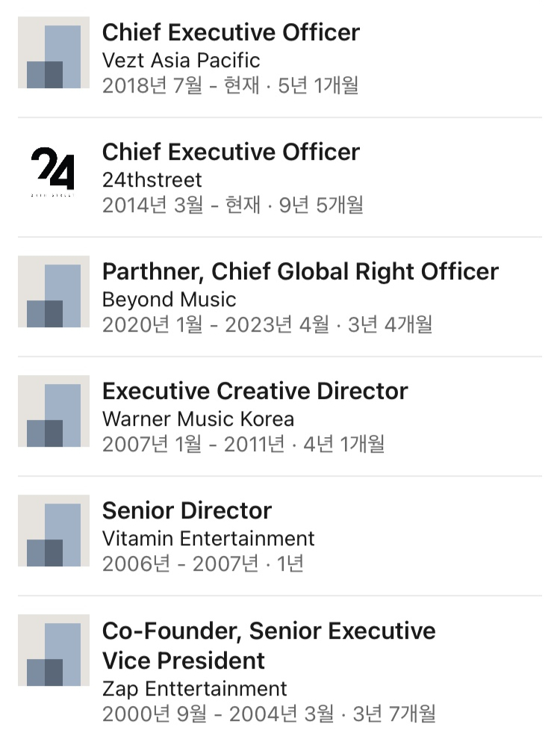Visit the Vezt Asia Pacific company name
Viewport: 560px width, 733px height.
click(181, 60)
